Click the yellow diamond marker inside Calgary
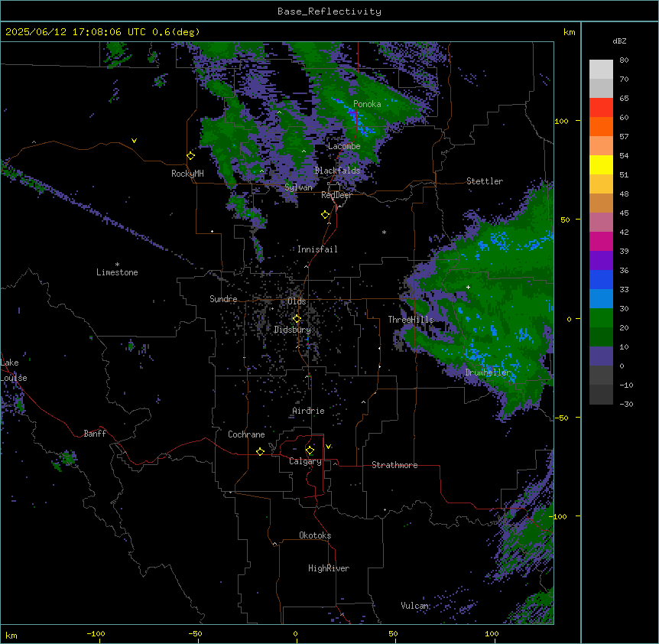Screen dimensions: 659x644 [x=310, y=450]
